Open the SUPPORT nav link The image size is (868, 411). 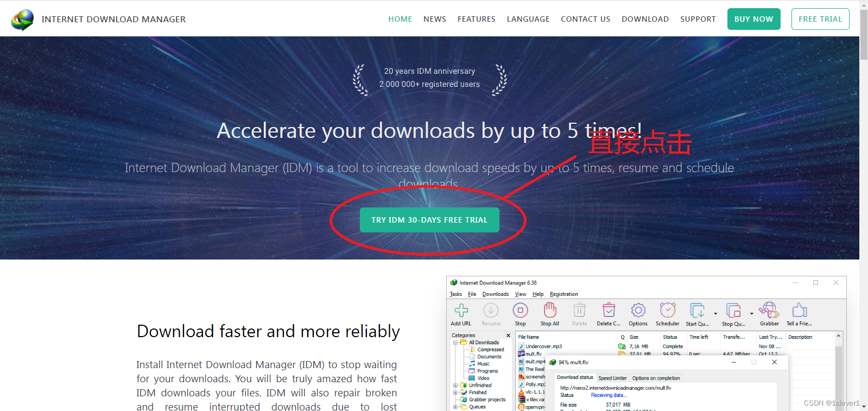coord(698,19)
